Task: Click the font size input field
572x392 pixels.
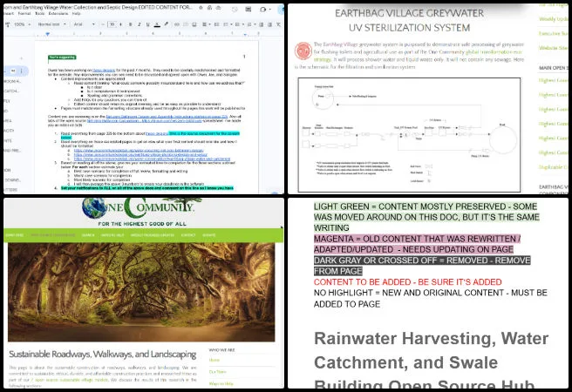Action: tap(112, 24)
